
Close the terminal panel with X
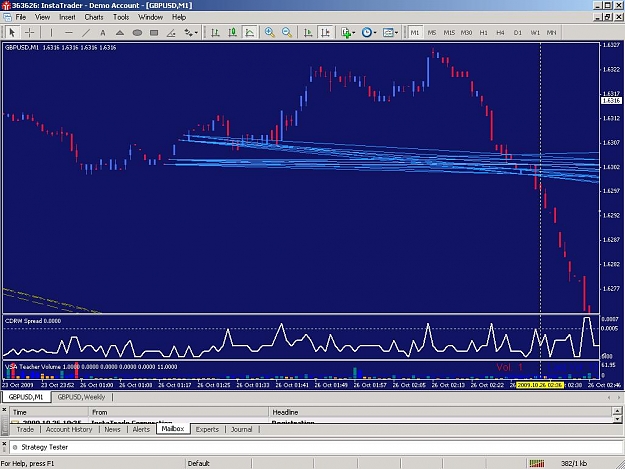(4, 410)
